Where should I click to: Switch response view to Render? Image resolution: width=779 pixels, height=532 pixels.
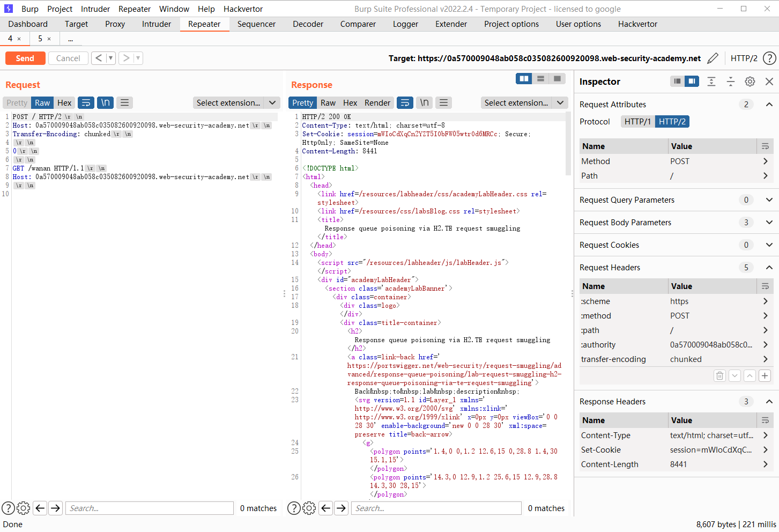tap(377, 102)
